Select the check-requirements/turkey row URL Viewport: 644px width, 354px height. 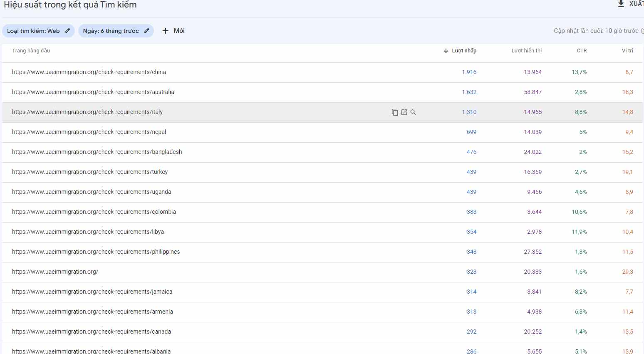pyautogui.click(x=90, y=172)
